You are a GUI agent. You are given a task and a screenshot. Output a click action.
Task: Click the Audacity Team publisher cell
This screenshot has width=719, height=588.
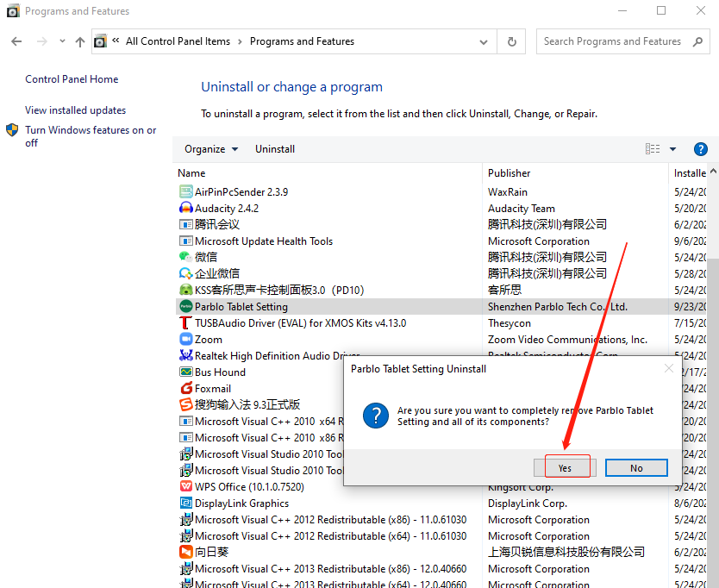click(522, 209)
